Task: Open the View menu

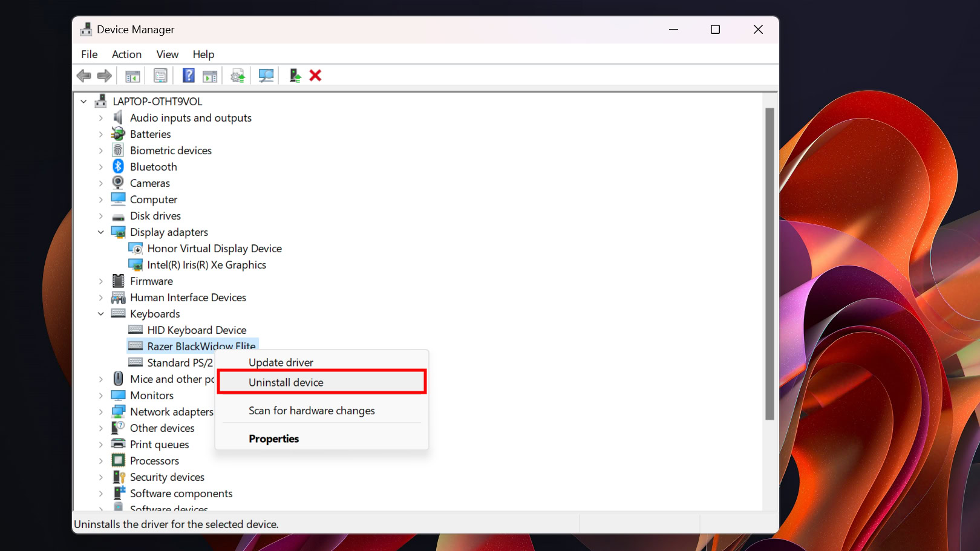Action: tap(167, 54)
